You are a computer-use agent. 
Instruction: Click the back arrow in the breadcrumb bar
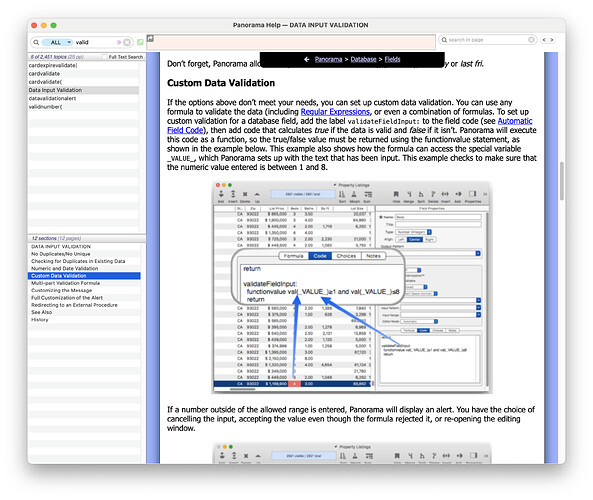click(307, 59)
